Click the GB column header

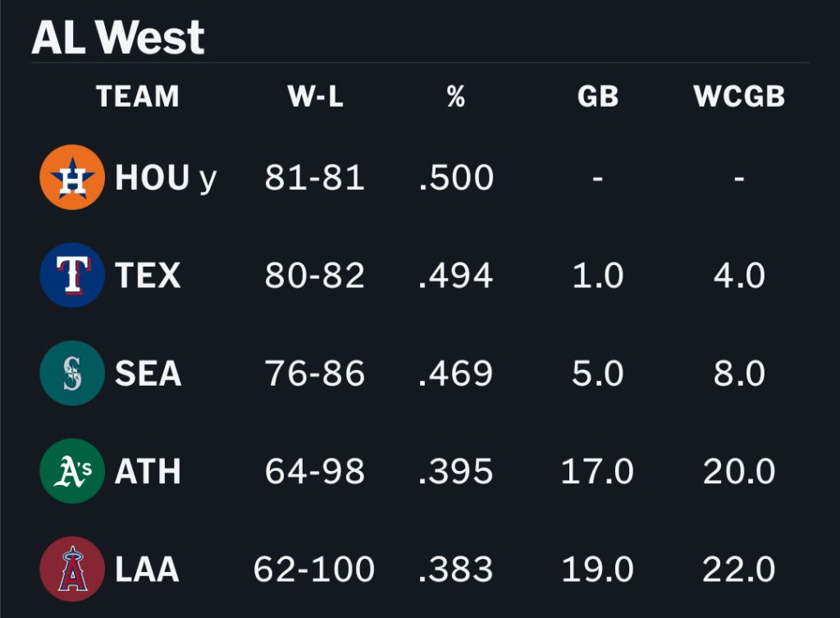pos(598,97)
